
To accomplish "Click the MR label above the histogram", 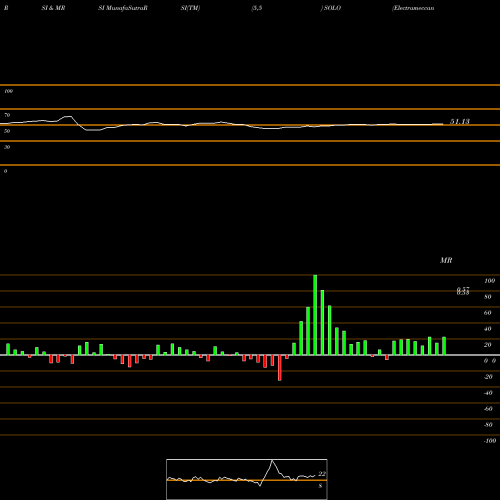I will (446, 260).
